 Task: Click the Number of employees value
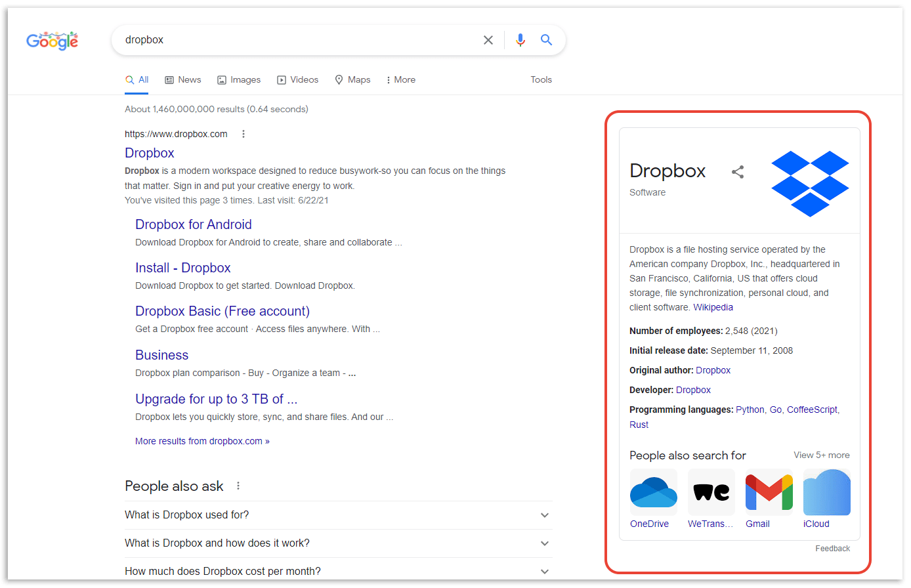752,331
